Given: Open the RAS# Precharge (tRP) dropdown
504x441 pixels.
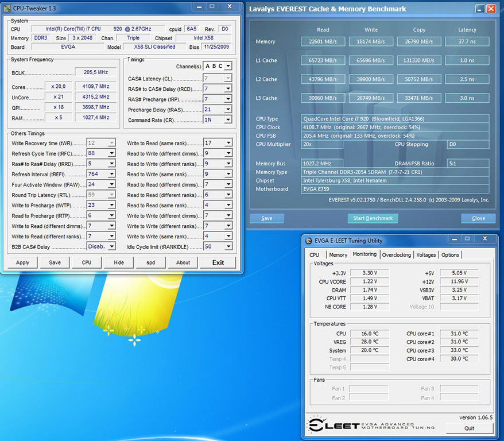Looking at the screenshot, I should point(228,99).
